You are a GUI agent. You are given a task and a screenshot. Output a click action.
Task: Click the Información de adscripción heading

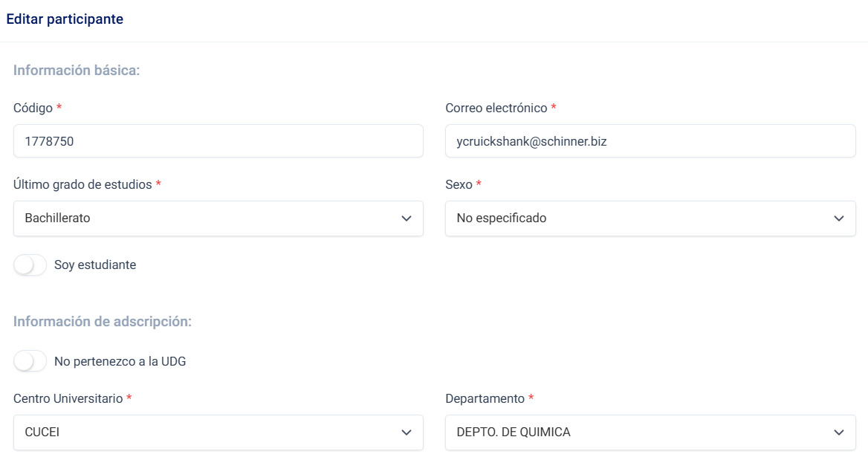pos(103,322)
